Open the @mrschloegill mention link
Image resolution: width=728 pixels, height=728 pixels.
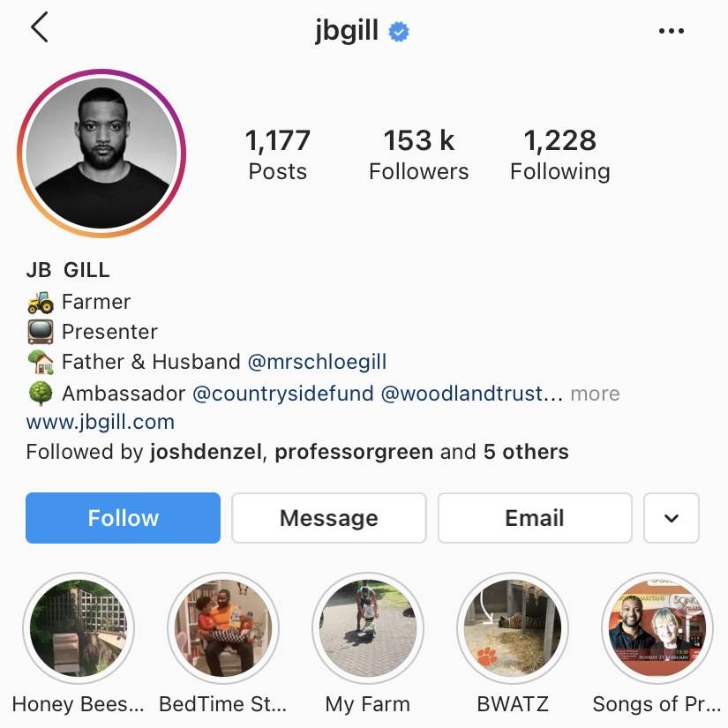[x=317, y=362]
